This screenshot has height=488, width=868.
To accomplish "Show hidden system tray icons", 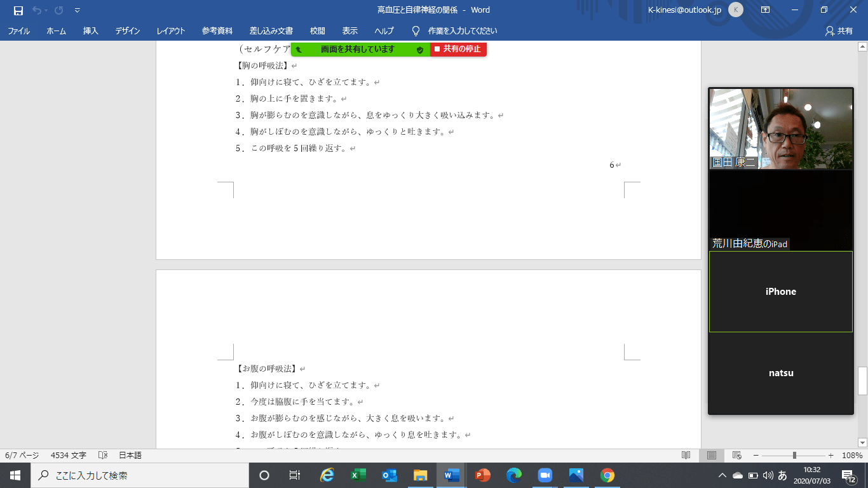I will tap(722, 475).
